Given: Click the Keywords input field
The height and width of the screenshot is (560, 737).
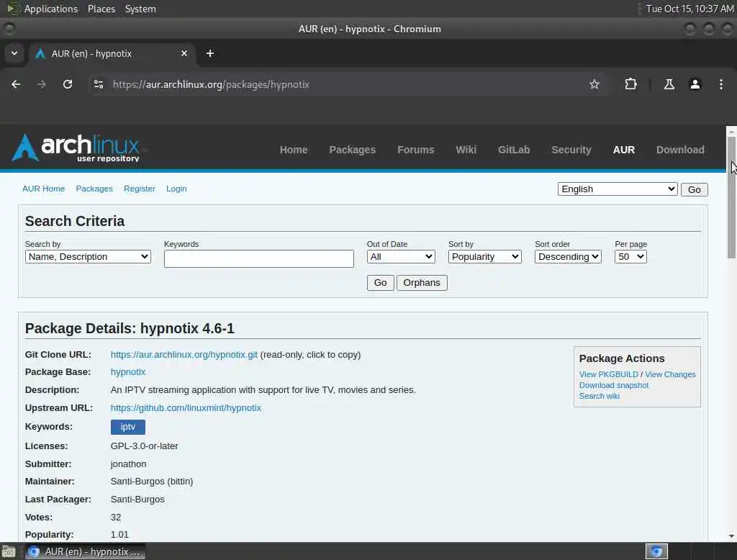Looking at the screenshot, I should 258,258.
